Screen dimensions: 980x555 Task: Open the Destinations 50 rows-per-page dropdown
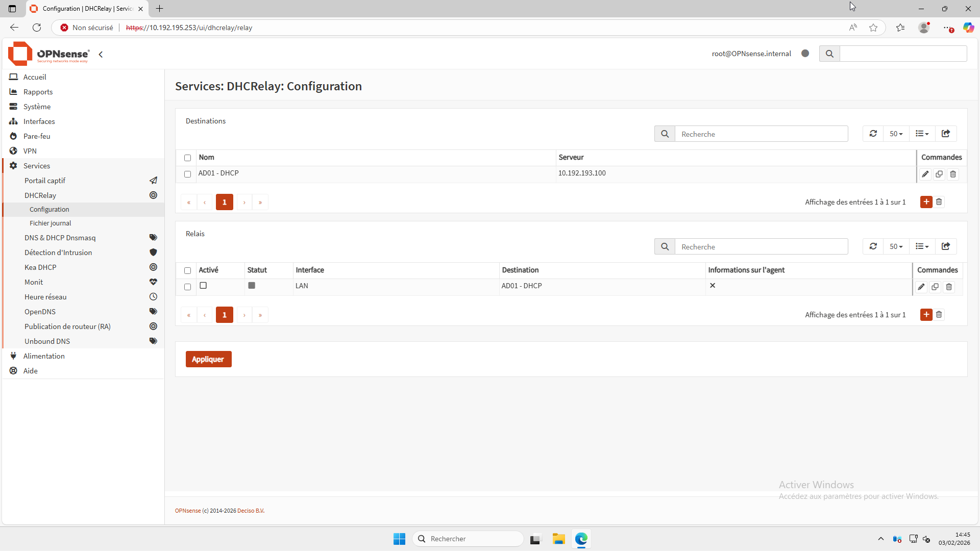[x=896, y=134]
